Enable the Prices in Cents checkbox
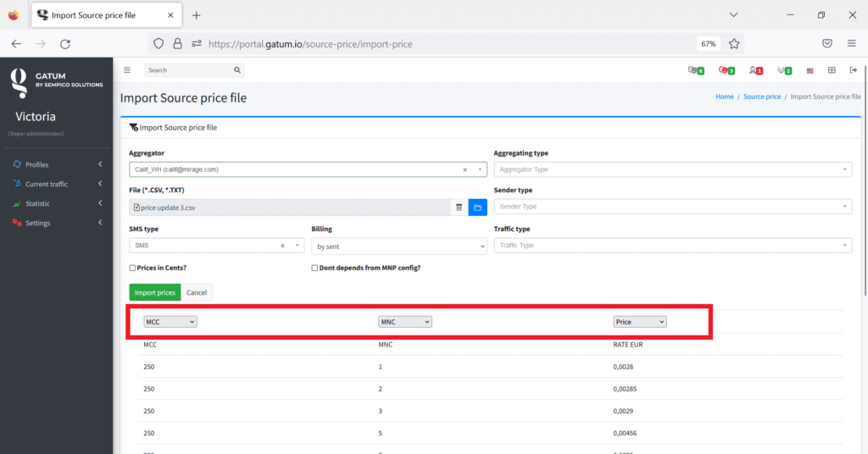Image resolution: width=868 pixels, height=454 pixels. [x=132, y=268]
